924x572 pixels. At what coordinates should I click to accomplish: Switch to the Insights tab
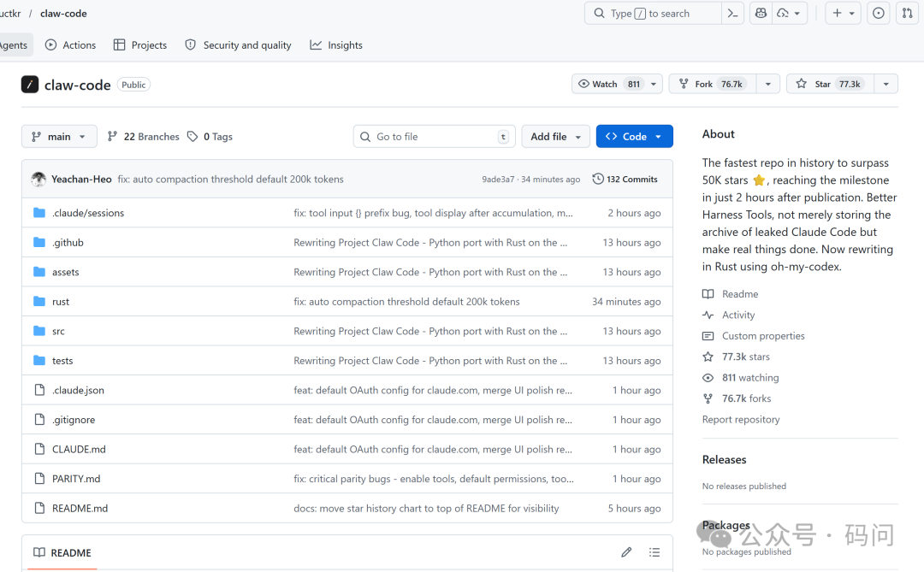click(336, 45)
